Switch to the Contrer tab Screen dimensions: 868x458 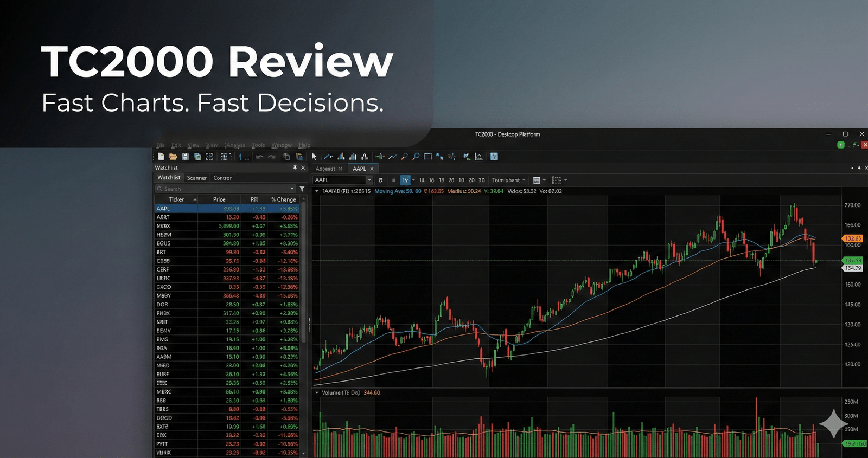[x=222, y=178]
